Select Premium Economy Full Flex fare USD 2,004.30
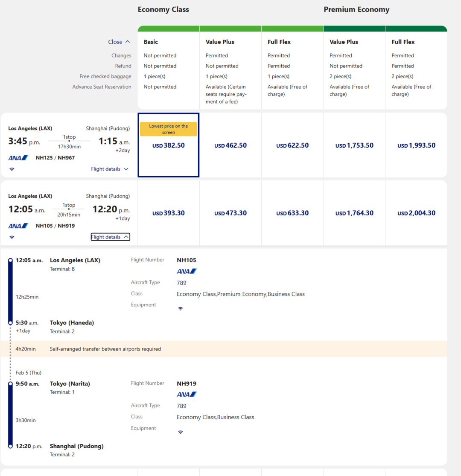The width and height of the screenshot is (461, 476). pyautogui.click(x=416, y=213)
